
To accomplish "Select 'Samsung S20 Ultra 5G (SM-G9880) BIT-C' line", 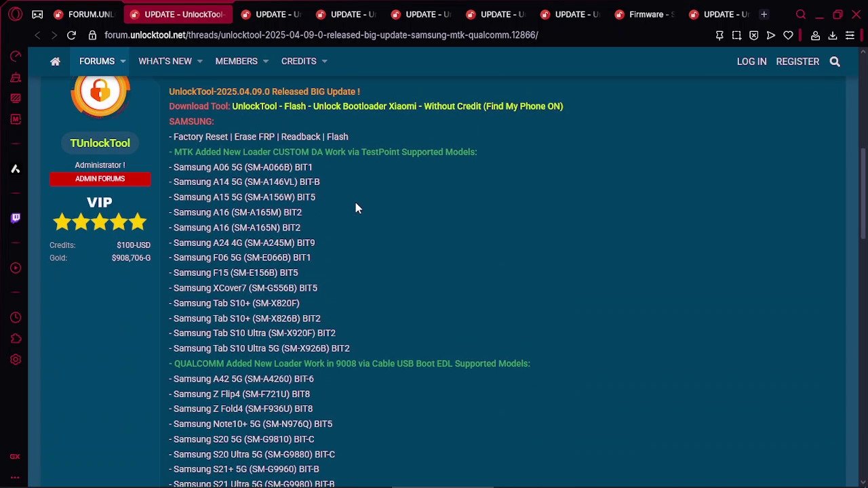I will (x=252, y=454).
